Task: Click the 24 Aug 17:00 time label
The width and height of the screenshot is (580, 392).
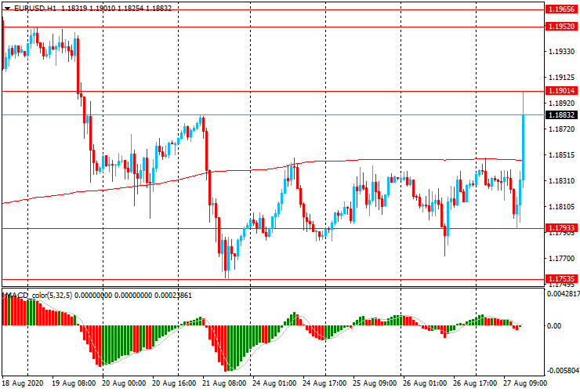Action: pyautogui.click(x=324, y=384)
